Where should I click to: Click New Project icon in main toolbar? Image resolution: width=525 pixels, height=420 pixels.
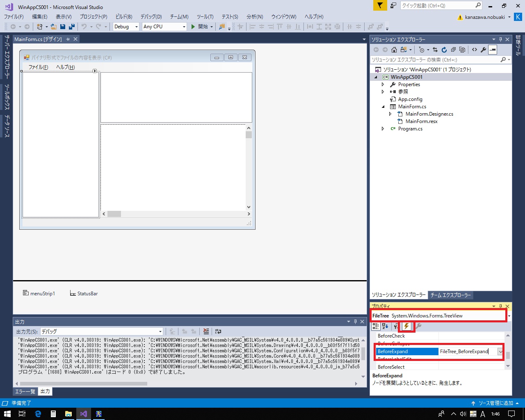pos(39,26)
